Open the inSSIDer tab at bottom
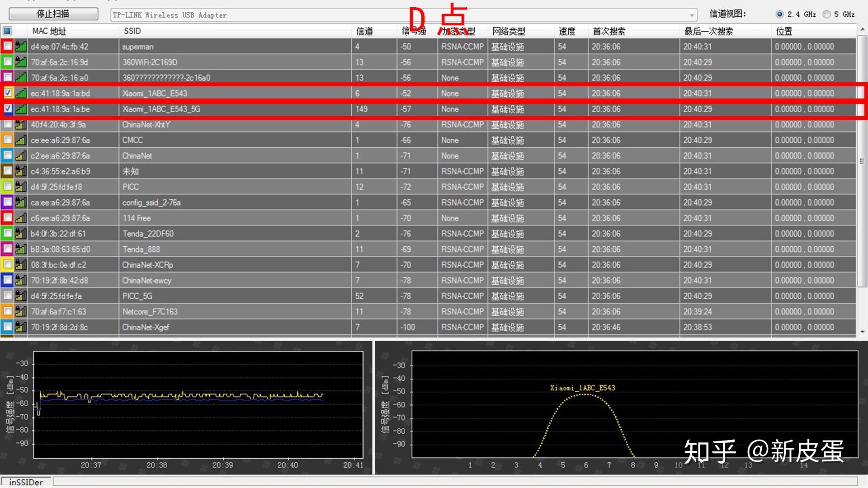Viewport: 868px width, 488px height. tap(26, 482)
